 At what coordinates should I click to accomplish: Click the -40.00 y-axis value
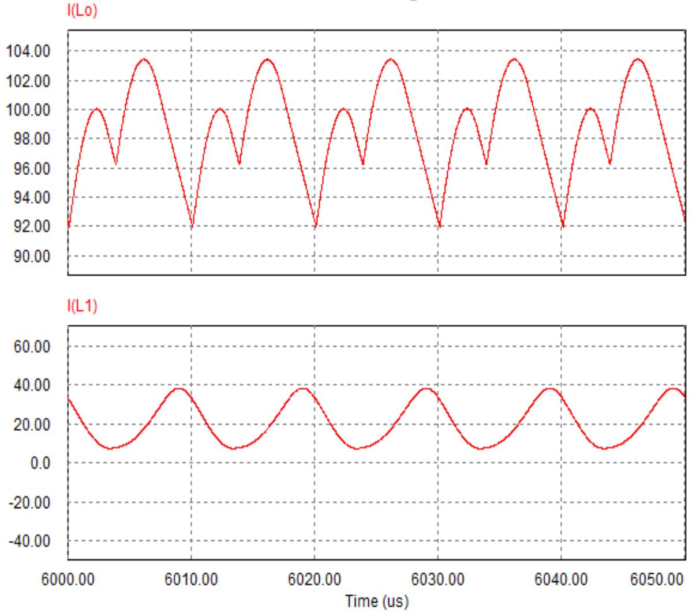[29, 542]
